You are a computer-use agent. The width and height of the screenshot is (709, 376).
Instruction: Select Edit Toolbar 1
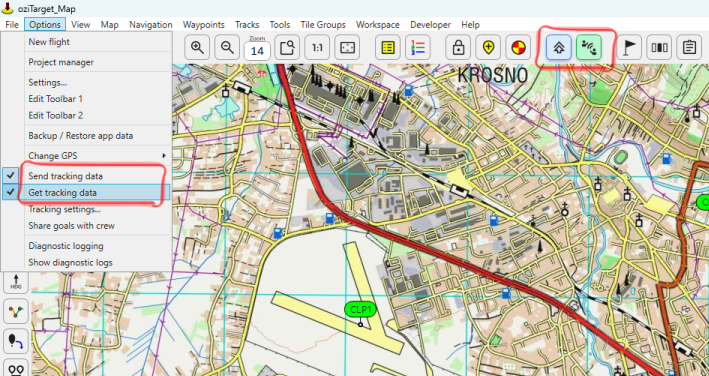coord(86,99)
